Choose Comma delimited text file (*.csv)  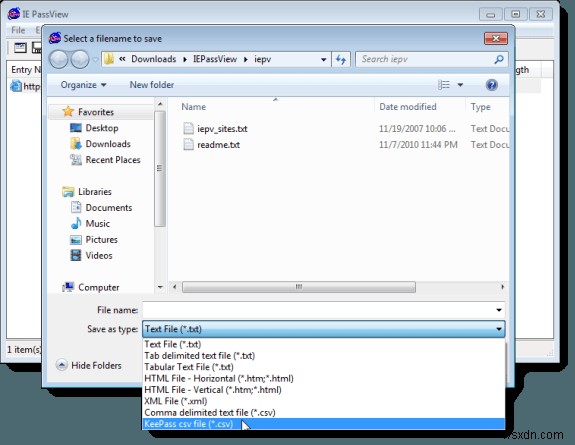point(323,412)
